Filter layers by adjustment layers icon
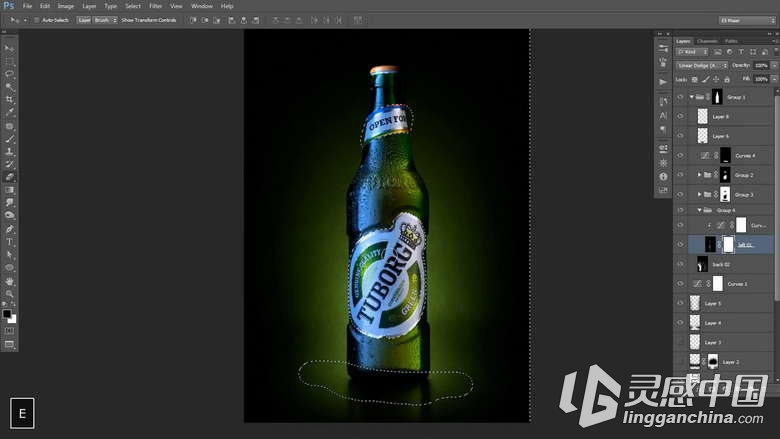 729,52
